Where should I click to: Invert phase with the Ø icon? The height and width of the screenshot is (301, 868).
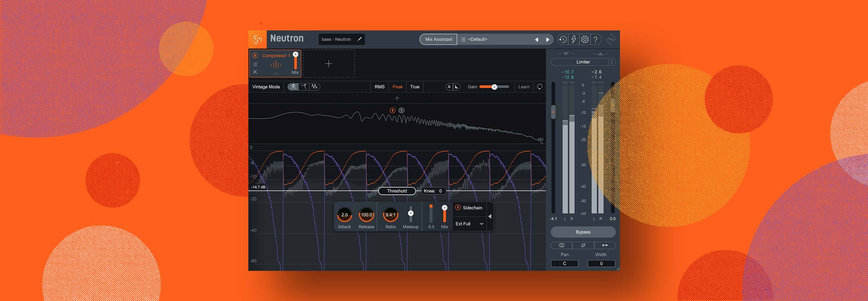pos(583,245)
